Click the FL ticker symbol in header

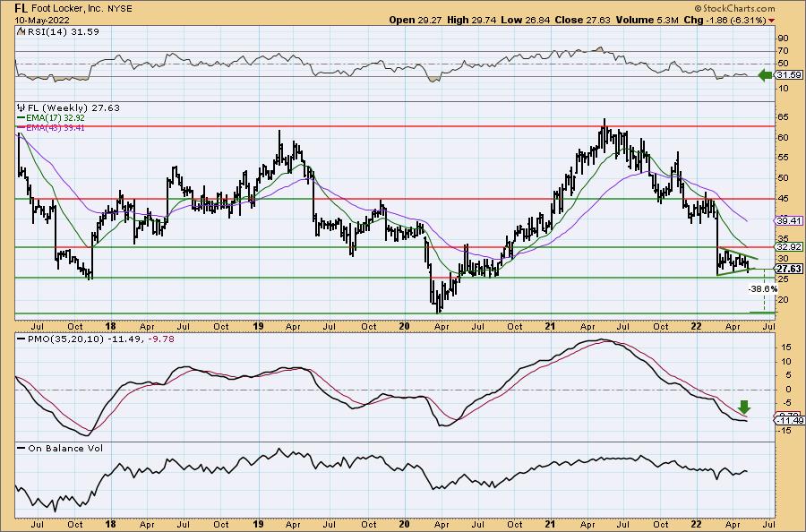(x=21, y=8)
